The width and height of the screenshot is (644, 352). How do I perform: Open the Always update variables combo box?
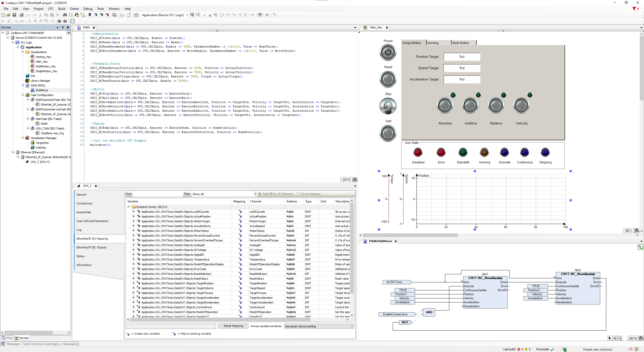[319, 326]
